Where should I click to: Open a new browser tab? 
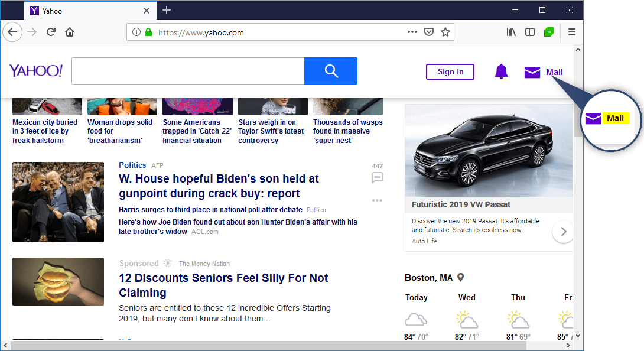click(x=167, y=10)
